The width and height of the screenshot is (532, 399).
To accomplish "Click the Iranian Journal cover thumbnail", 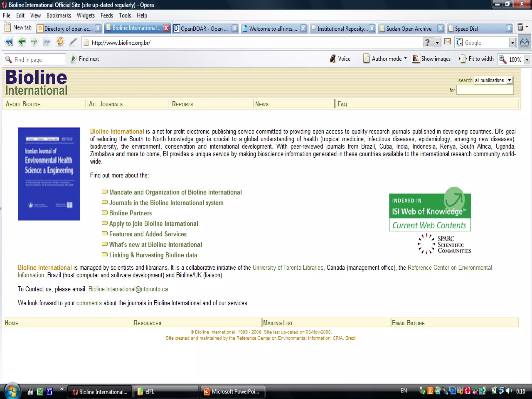I will point(49,174).
